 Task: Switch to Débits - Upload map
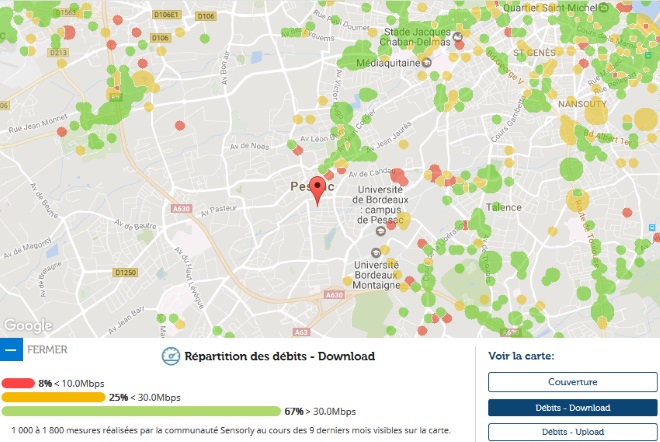(x=572, y=432)
